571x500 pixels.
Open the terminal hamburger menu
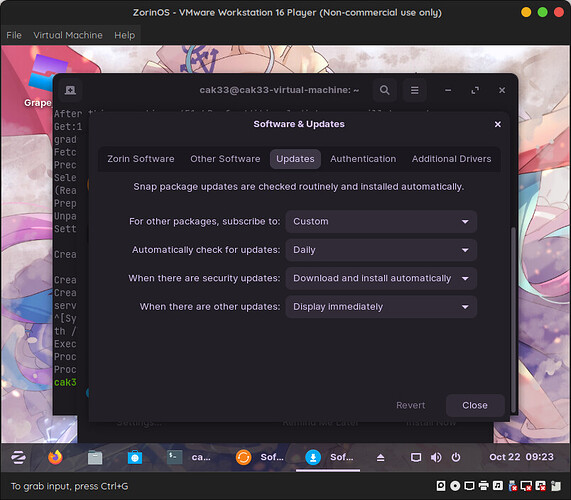[414, 90]
